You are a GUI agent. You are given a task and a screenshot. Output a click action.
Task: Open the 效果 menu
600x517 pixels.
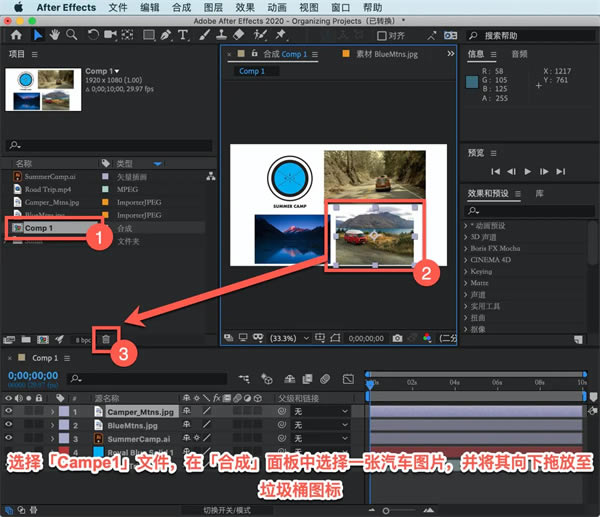[x=245, y=7]
